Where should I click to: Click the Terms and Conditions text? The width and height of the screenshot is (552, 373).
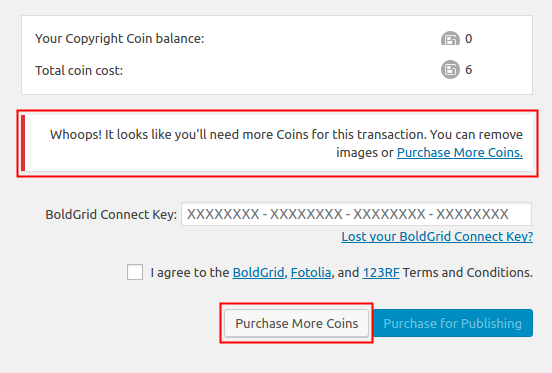coord(468,272)
